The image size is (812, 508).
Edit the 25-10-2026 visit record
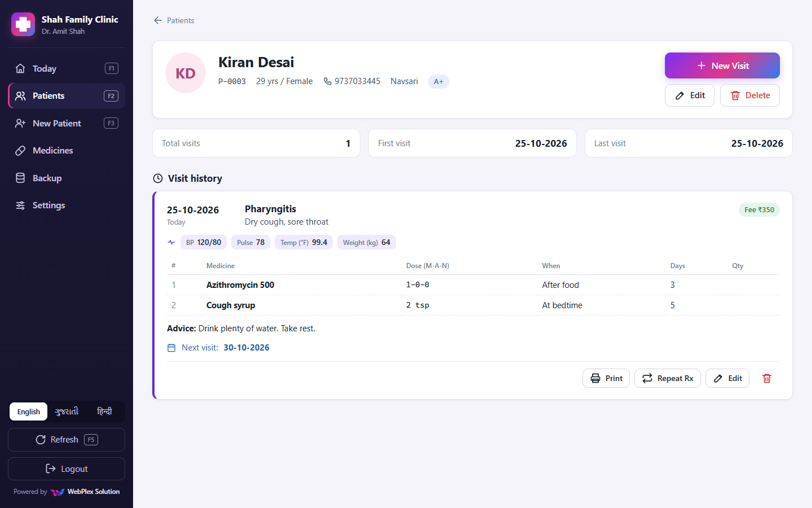[727, 378]
